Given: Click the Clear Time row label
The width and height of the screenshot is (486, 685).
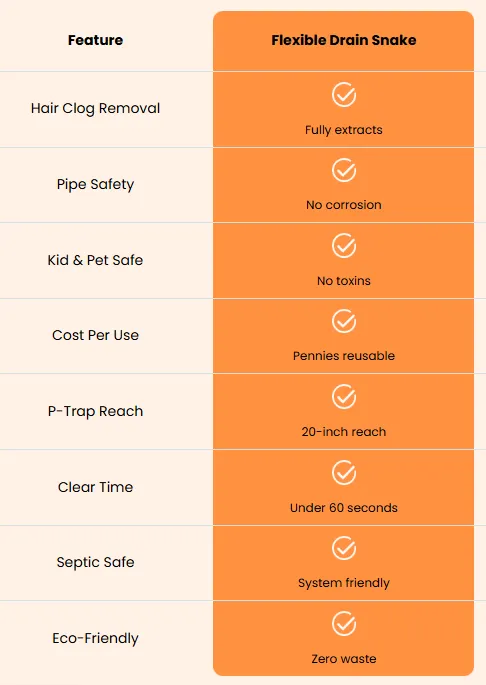Looking at the screenshot, I should 95,487.
